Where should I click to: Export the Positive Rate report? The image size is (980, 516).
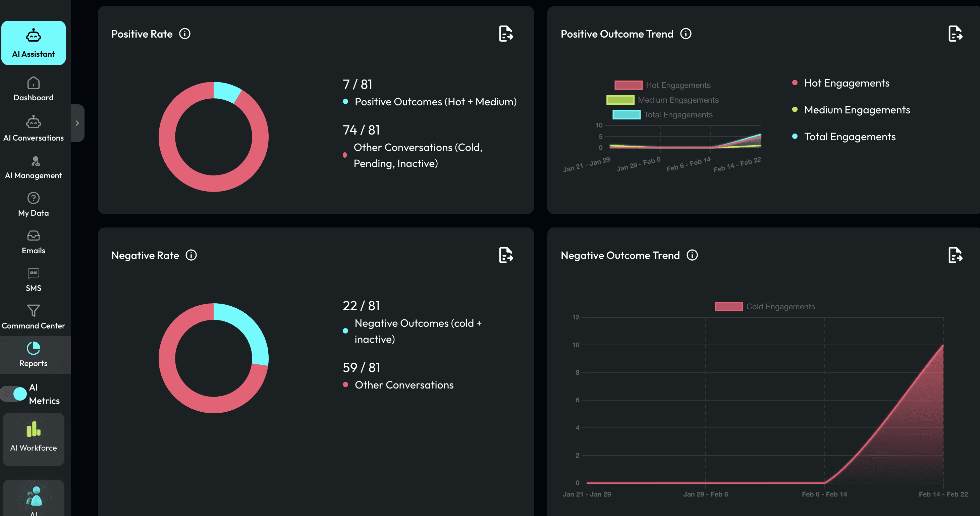coord(506,34)
